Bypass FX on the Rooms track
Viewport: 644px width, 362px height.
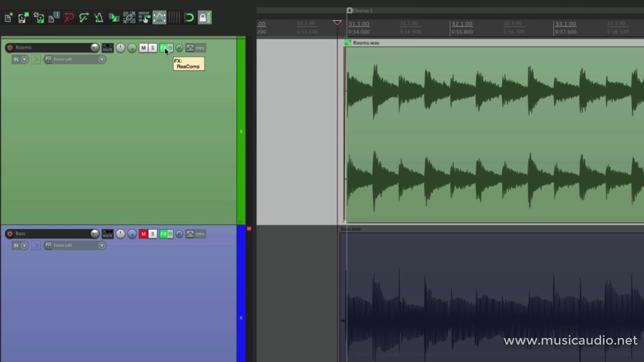171,48
